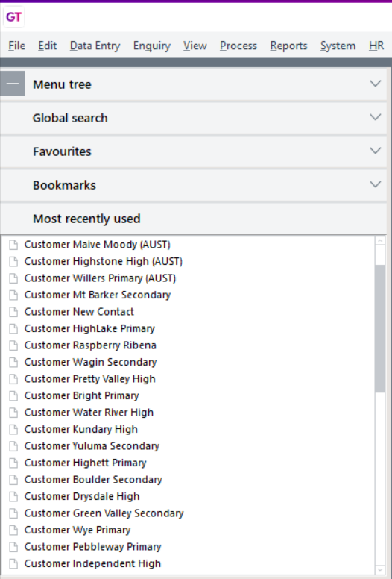Select Customer Yuluma Secondary
The width and height of the screenshot is (392, 579).
[92, 446]
